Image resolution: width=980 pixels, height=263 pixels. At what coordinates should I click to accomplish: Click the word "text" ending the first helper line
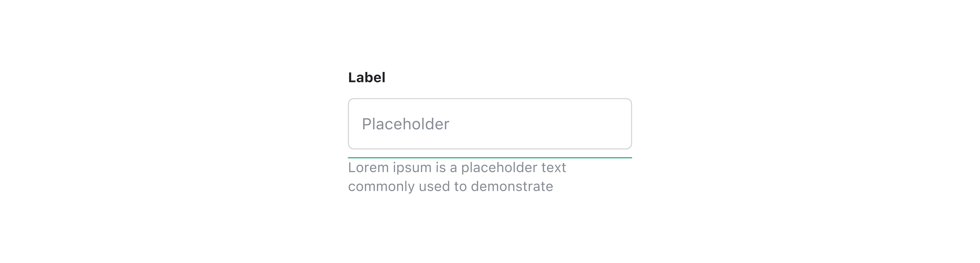click(552, 168)
